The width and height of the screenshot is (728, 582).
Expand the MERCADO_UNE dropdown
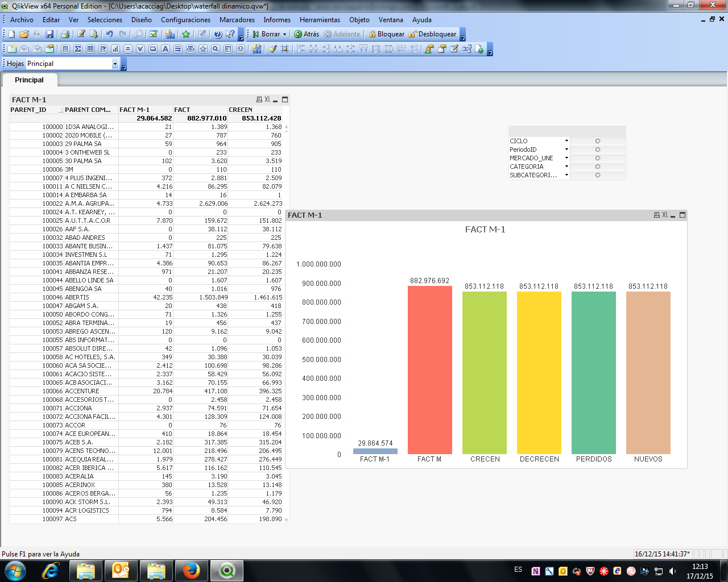pos(566,158)
